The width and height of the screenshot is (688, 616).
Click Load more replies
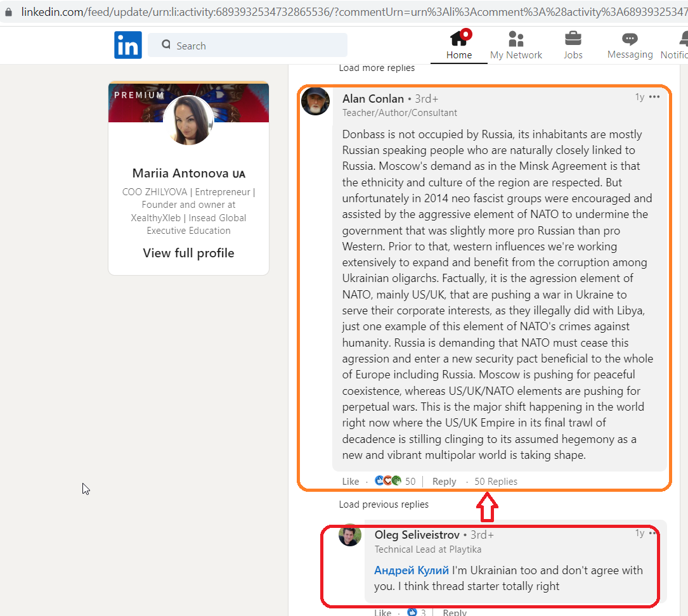click(x=377, y=68)
